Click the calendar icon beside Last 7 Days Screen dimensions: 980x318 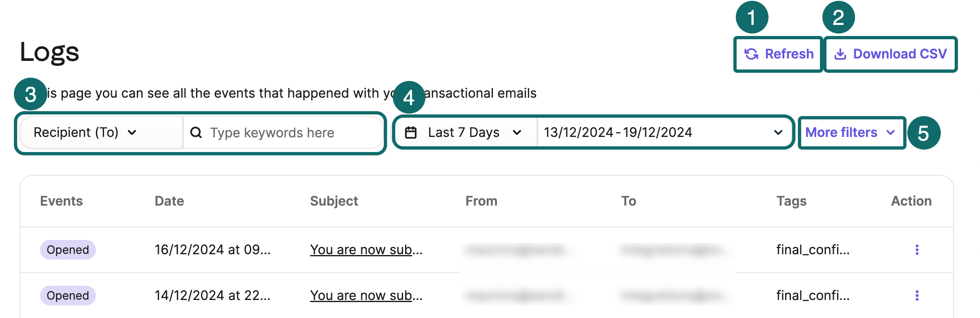click(410, 132)
